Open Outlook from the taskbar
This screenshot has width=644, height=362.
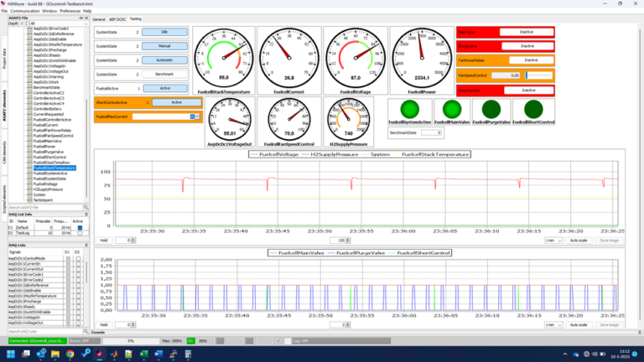tap(41, 354)
